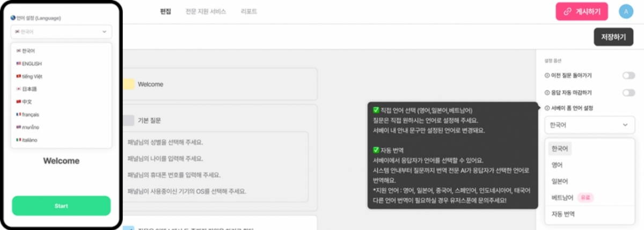644x230 pixels.
Task: Choose ENGLISH in the preview language list
Action: (61, 63)
